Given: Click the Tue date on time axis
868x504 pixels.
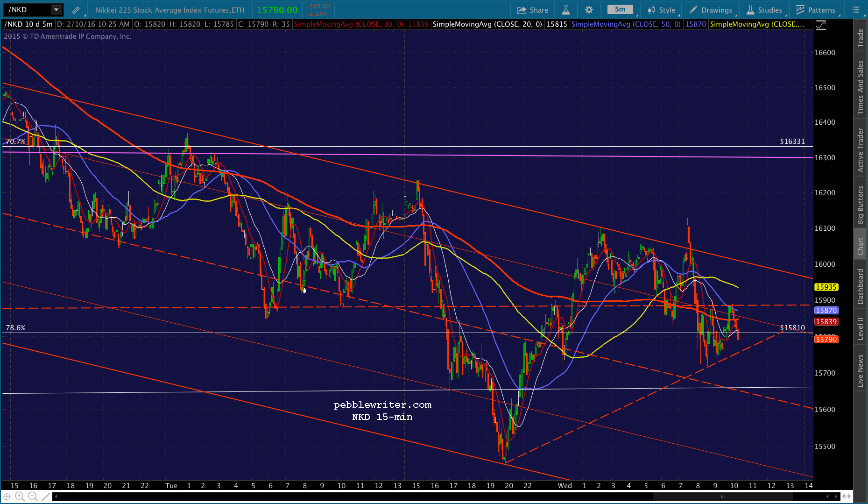Looking at the screenshot, I should pos(171,486).
